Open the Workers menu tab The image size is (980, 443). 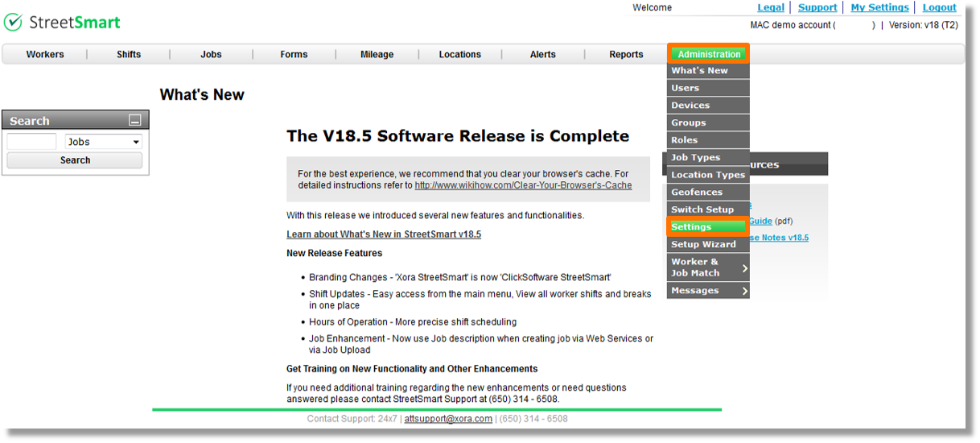[45, 55]
